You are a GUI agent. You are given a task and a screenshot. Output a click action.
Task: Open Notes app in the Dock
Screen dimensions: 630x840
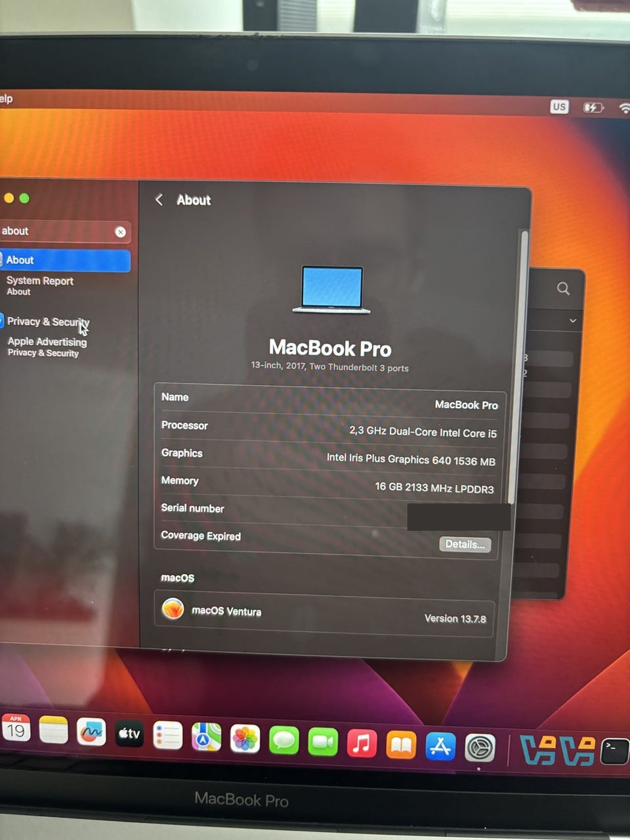53,730
